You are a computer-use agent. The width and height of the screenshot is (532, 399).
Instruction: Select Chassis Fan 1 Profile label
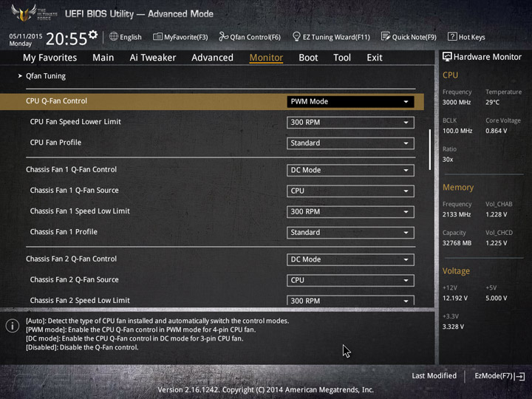tap(64, 232)
